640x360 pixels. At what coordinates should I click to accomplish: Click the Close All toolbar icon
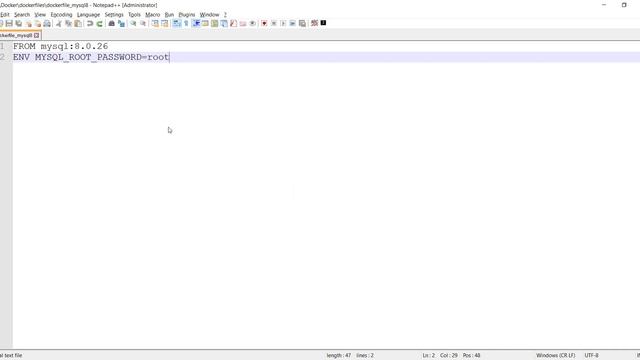[x=38, y=24]
